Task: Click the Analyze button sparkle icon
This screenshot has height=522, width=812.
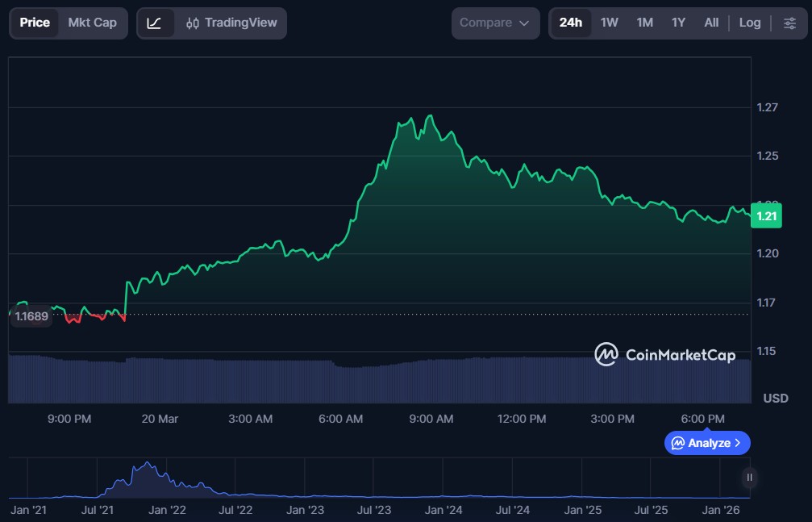Action: (x=678, y=443)
